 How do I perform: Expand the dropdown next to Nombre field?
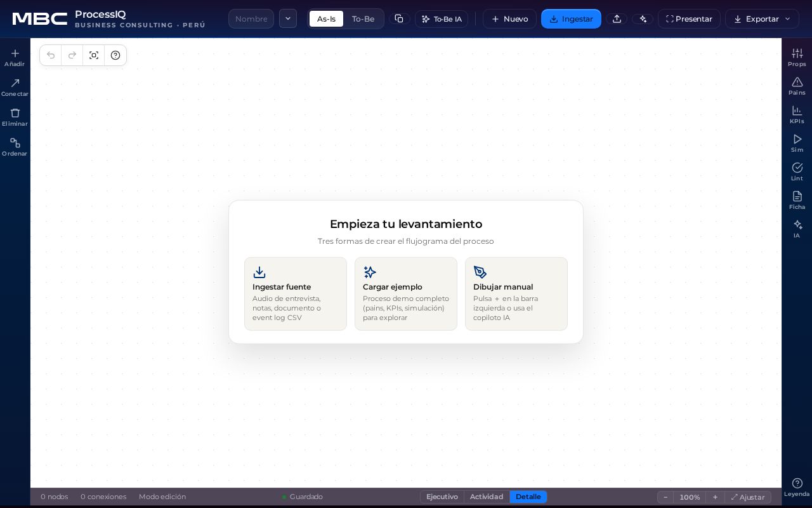288,18
